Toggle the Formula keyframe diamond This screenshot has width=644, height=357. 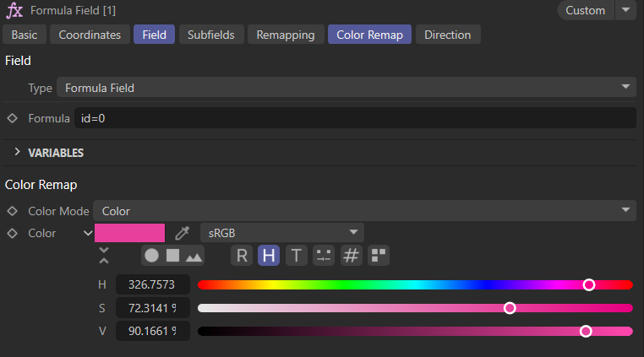pyautogui.click(x=12, y=118)
